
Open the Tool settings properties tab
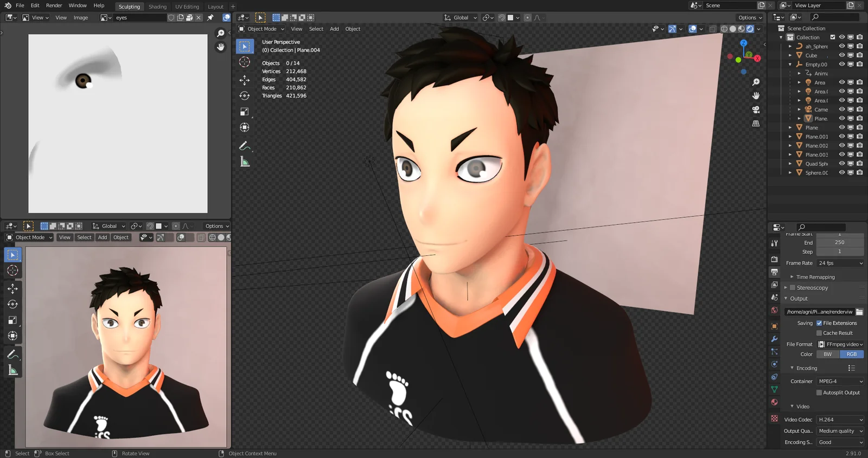pyautogui.click(x=774, y=243)
